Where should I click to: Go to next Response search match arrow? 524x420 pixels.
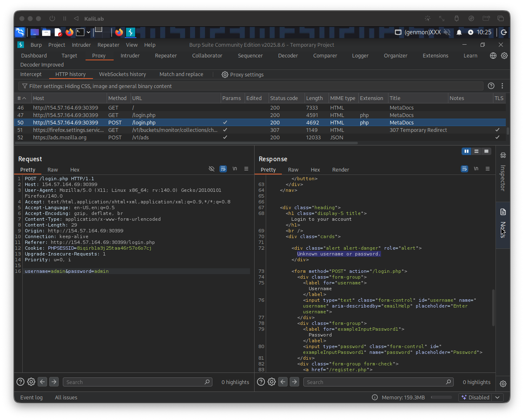tap(294, 382)
